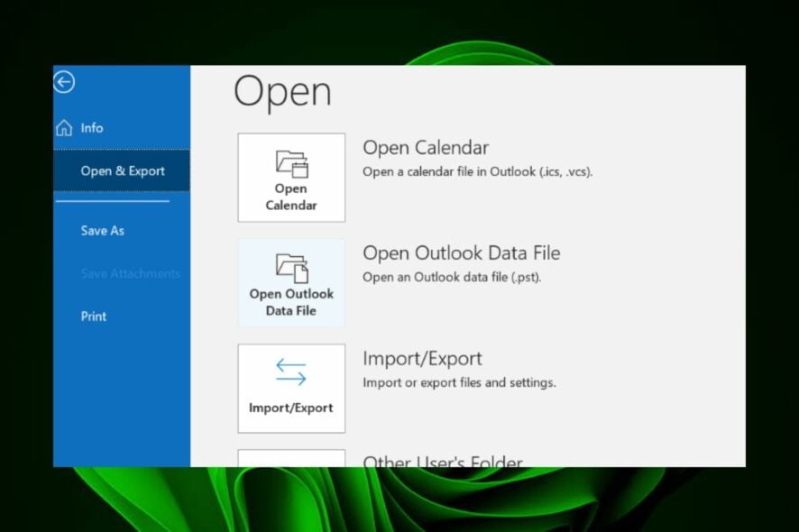
Task: Select the Open Calendar folder icon
Action: (x=290, y=163)
